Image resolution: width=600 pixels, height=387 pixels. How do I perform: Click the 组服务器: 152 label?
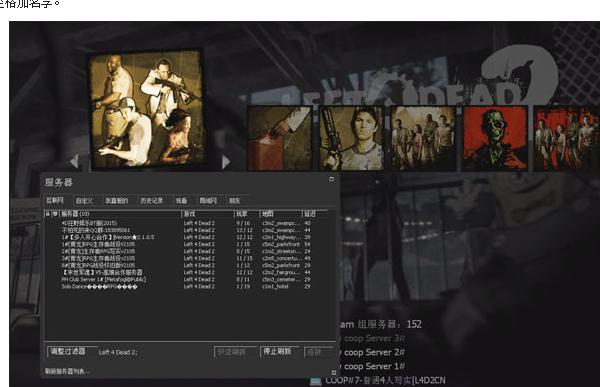click(390, 324)
